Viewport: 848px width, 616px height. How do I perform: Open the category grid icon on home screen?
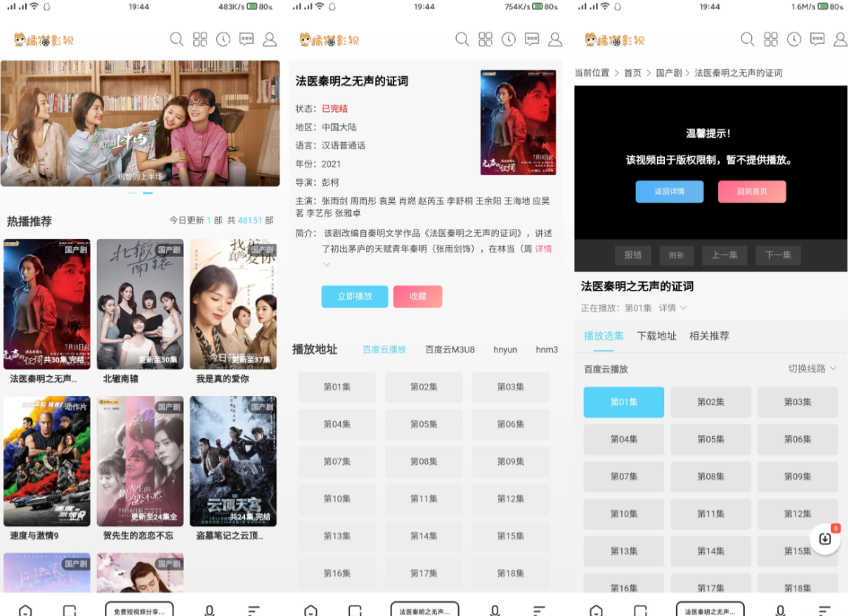click(x=200, y=39)
